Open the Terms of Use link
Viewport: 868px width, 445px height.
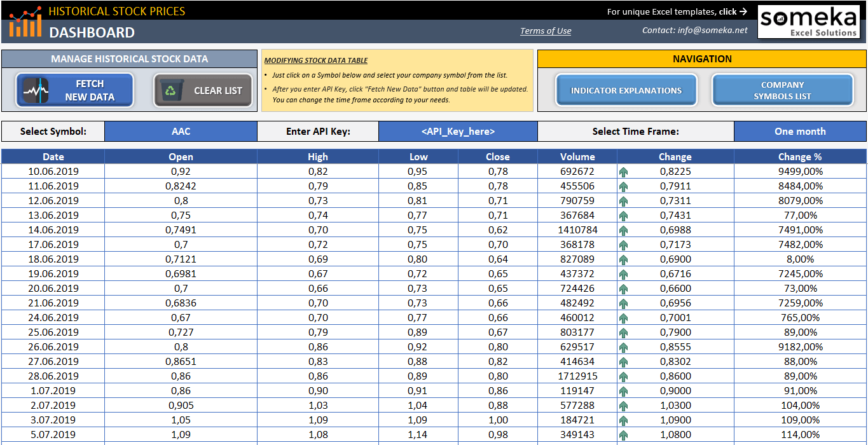tap(546, 31)
